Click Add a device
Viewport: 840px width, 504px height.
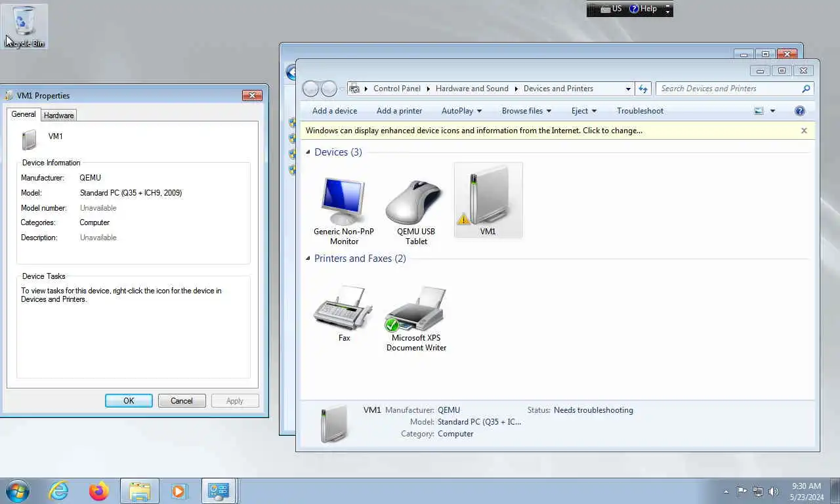(x=335, y=111)
